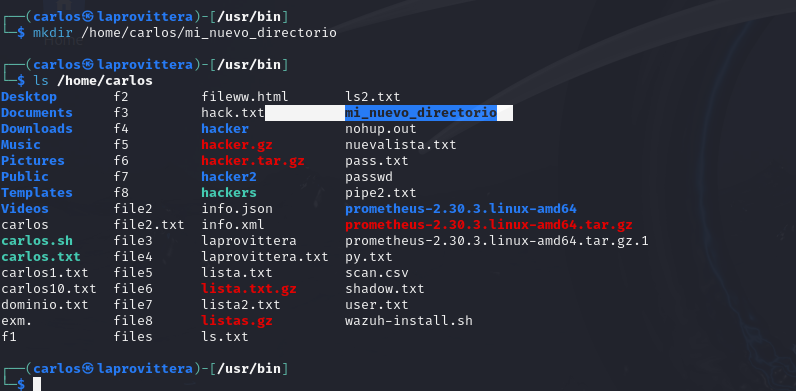This screenshot has height=391, width=796.
Task: Click the carlos.sh script name
Action: pyautogui.click(x=37, y=241)
